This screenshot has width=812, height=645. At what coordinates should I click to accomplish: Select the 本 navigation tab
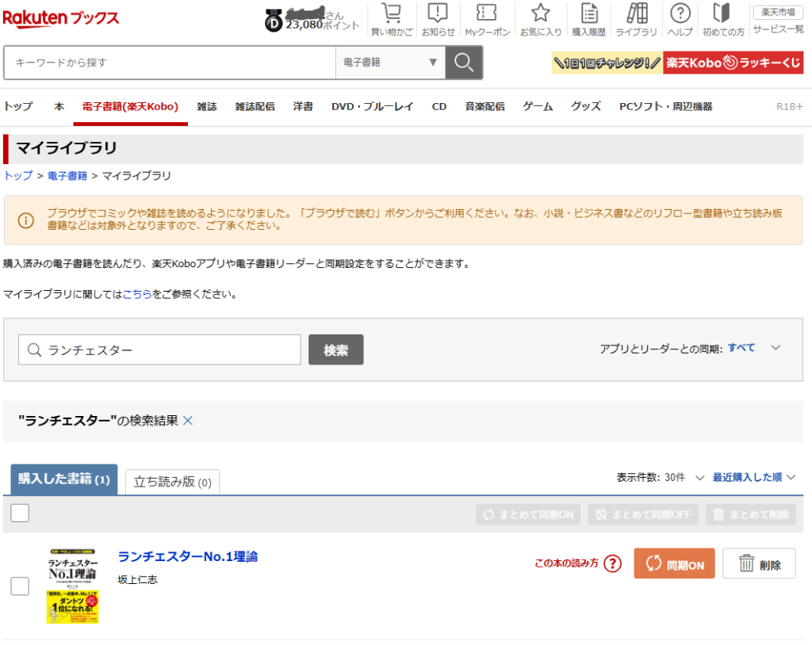59,107
